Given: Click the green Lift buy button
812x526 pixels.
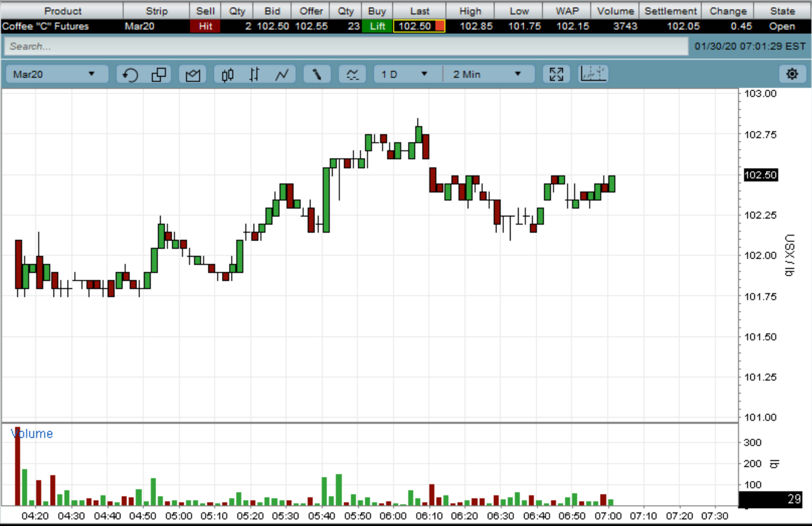Looking at the screenshot, I should click(x=377, y=27).
